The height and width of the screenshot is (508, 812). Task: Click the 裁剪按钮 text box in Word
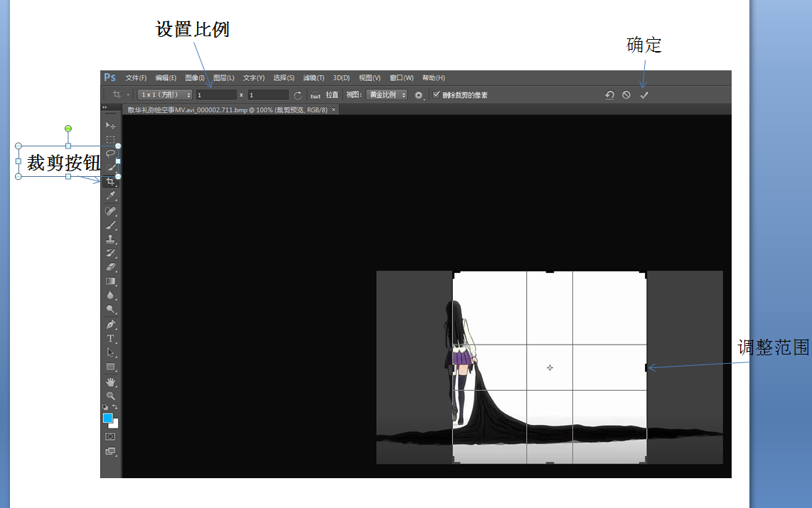click(x=68, y=161)
